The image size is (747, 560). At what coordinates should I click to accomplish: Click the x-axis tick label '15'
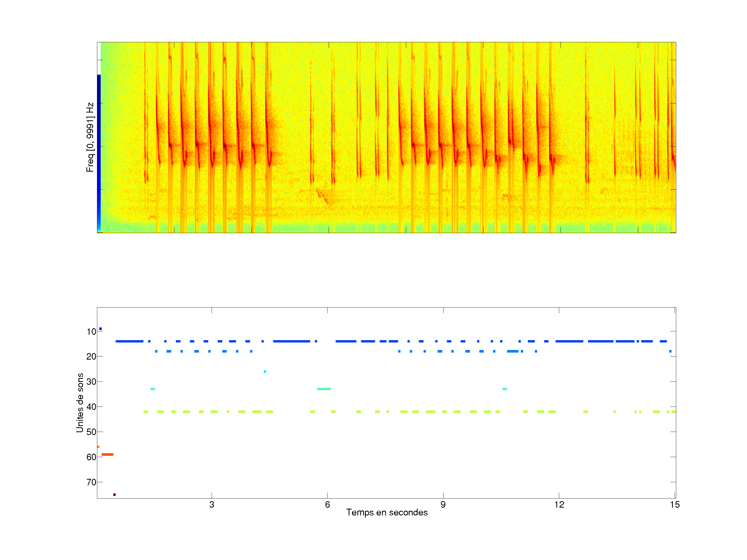pos(674,505)
